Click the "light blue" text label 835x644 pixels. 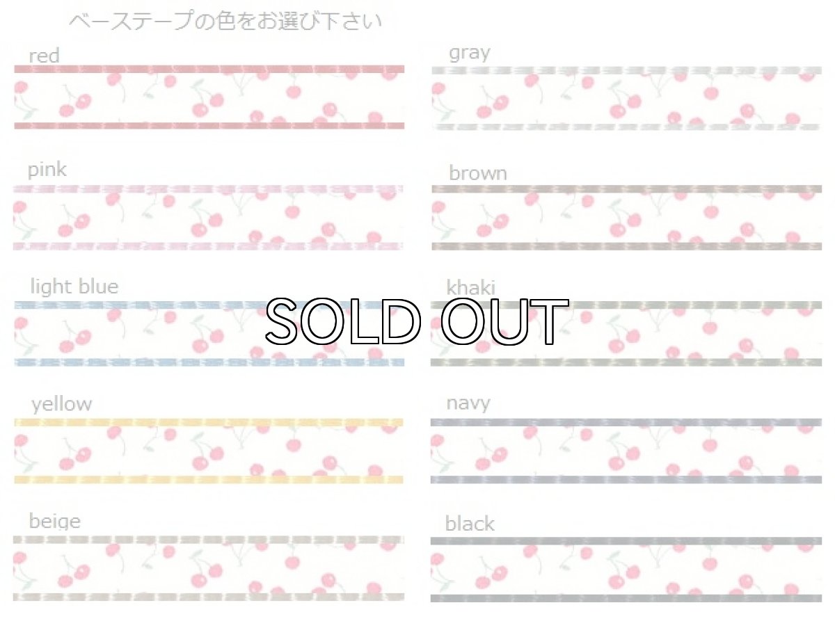[74, 287]
